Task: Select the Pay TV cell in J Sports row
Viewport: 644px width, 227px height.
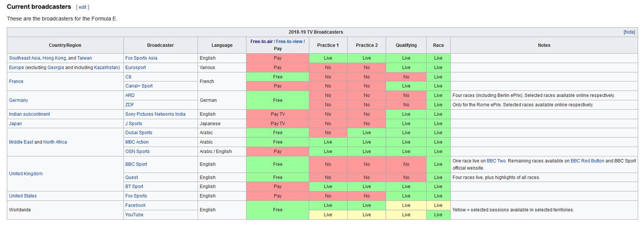Action: [x=278, y=124]
